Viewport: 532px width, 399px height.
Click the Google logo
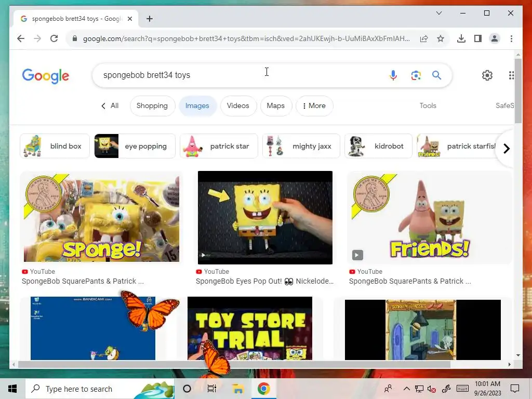46,76
